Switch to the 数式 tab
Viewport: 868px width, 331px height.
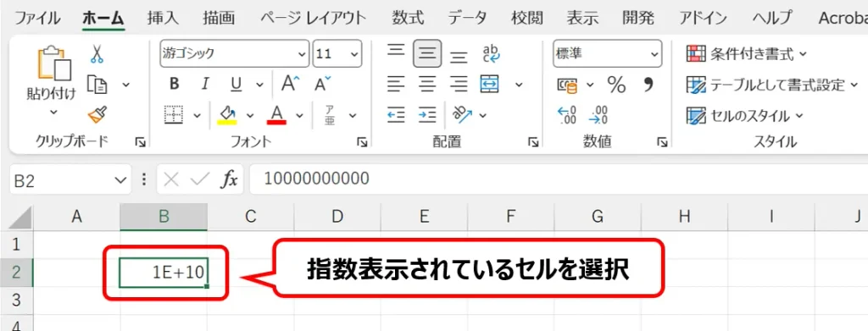click(x=408, y=19)
